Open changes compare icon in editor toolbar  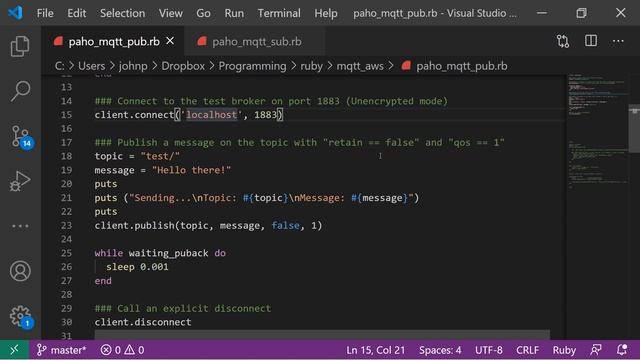[563, 41]
